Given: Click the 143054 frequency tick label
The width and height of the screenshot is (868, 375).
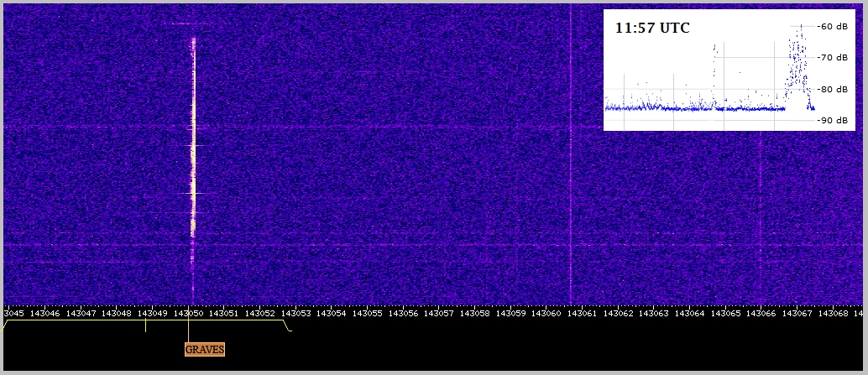Looking at the screenshot, I should [x=332, y=313].
